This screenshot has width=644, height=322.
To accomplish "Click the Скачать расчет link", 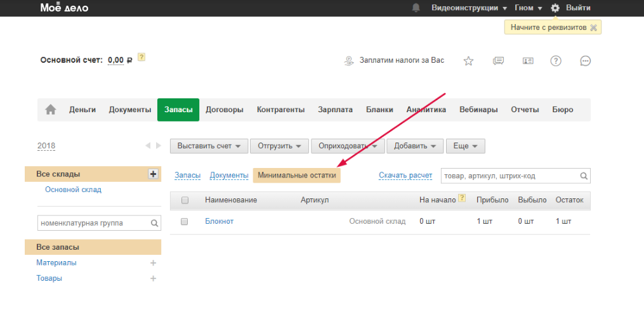I will (405, 176).
